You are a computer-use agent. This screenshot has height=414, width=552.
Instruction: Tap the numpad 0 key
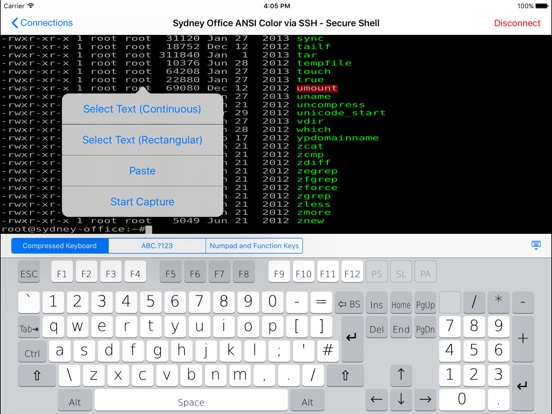(x=462, y=400)
